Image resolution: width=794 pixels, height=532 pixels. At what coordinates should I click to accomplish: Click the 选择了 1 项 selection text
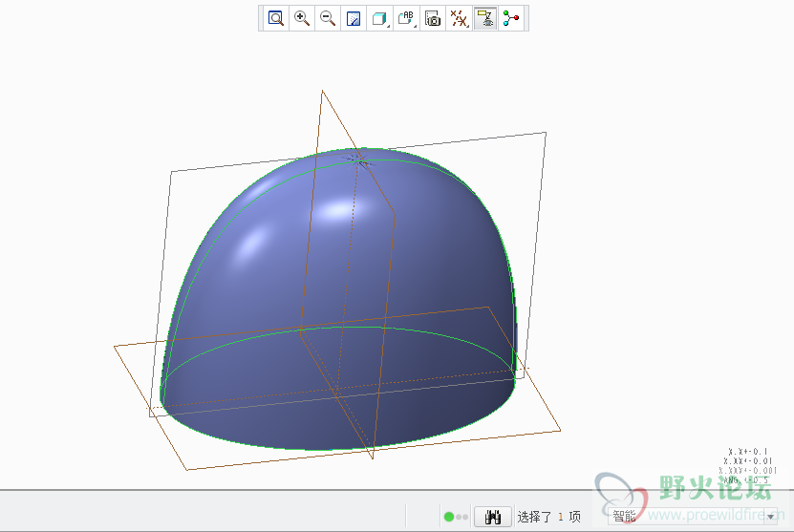[548, 517]
